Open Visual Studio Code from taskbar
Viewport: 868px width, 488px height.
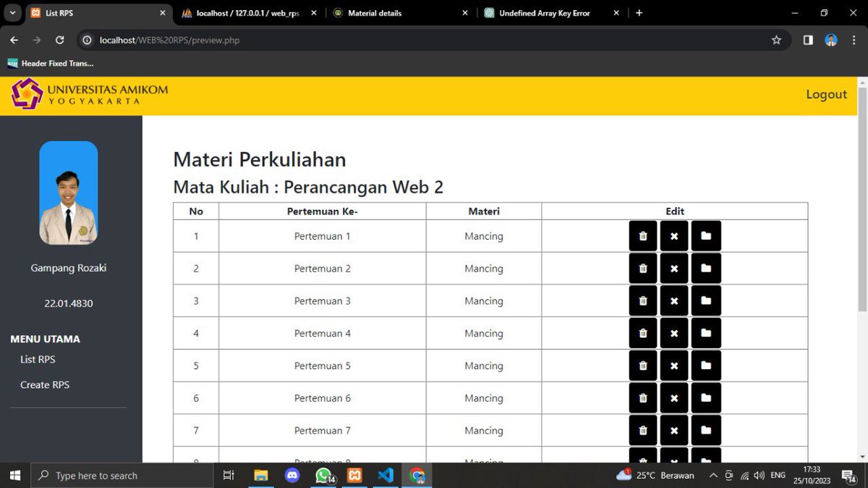tap(386, 475)
